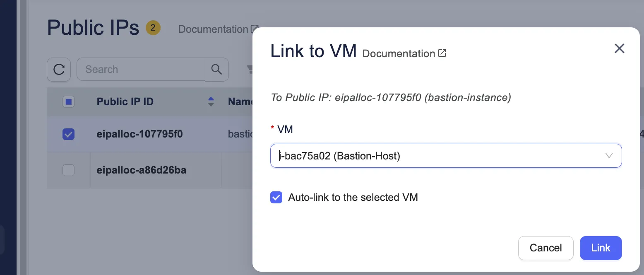Click the refresh icon button

[x=59, y=70]
